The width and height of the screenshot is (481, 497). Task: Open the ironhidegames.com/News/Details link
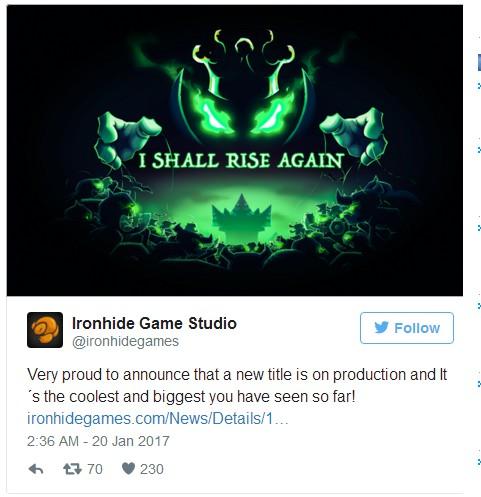pyautogui.click(x=157, y=418)
